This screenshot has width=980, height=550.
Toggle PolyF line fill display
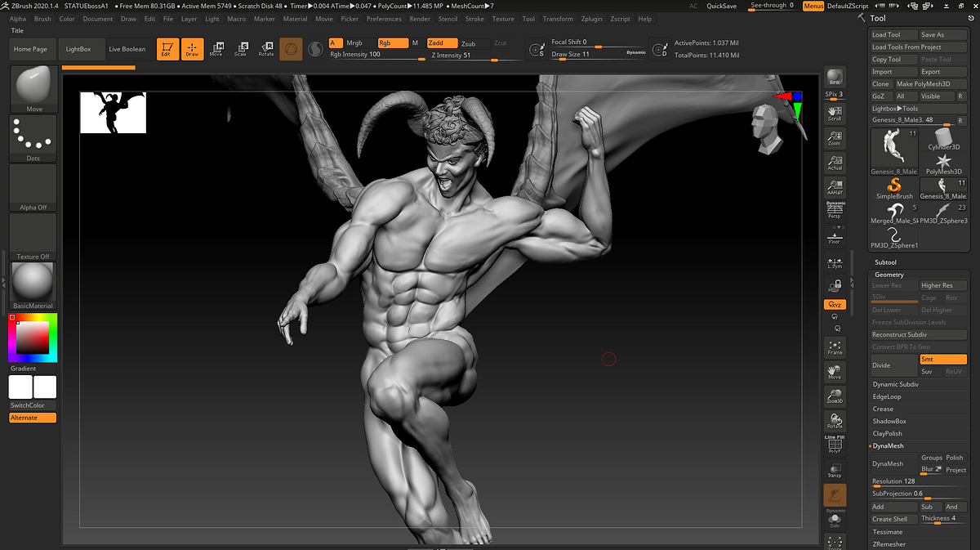click(x=835, y=444)
